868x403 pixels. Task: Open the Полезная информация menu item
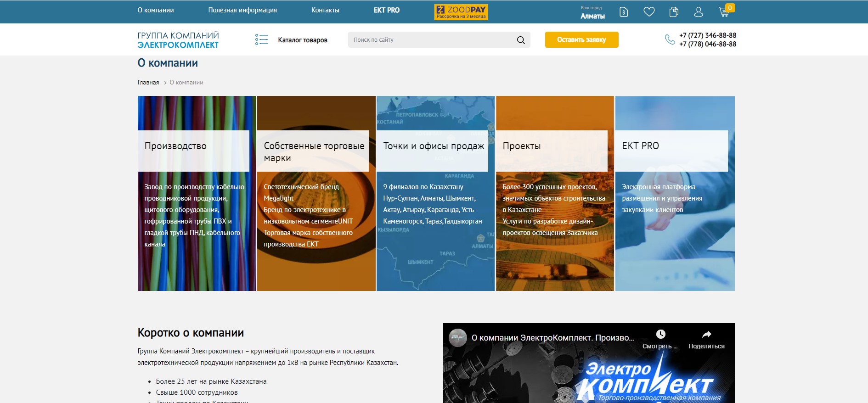[x=242, y=10]
